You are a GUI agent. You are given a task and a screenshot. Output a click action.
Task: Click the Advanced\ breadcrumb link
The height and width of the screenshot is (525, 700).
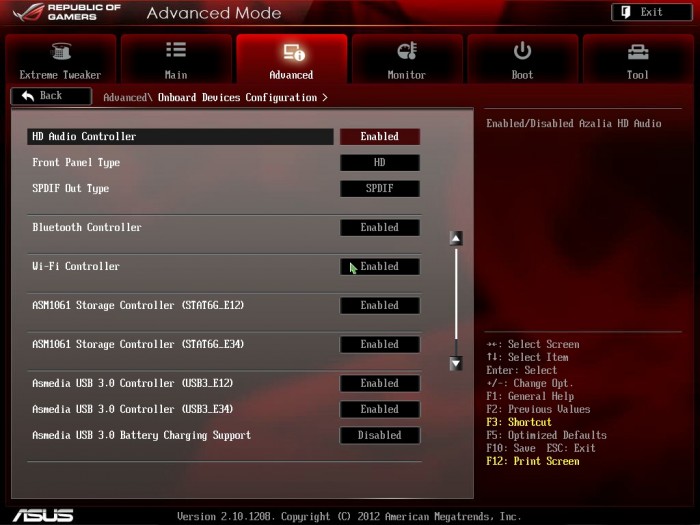pyautogui.click(x=128, y=98)
